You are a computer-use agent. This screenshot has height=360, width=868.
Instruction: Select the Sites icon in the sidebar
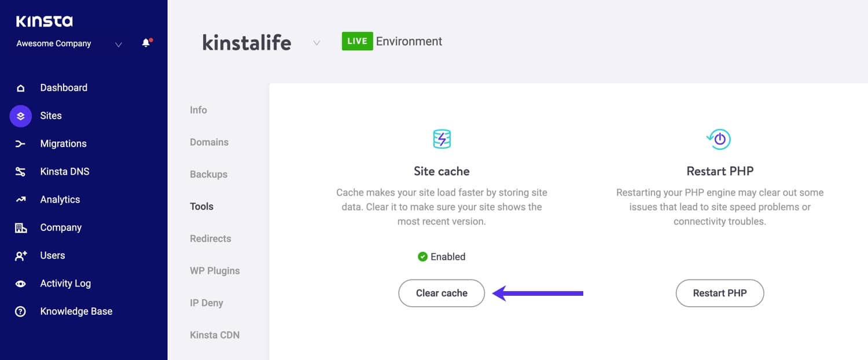point(21,116)
